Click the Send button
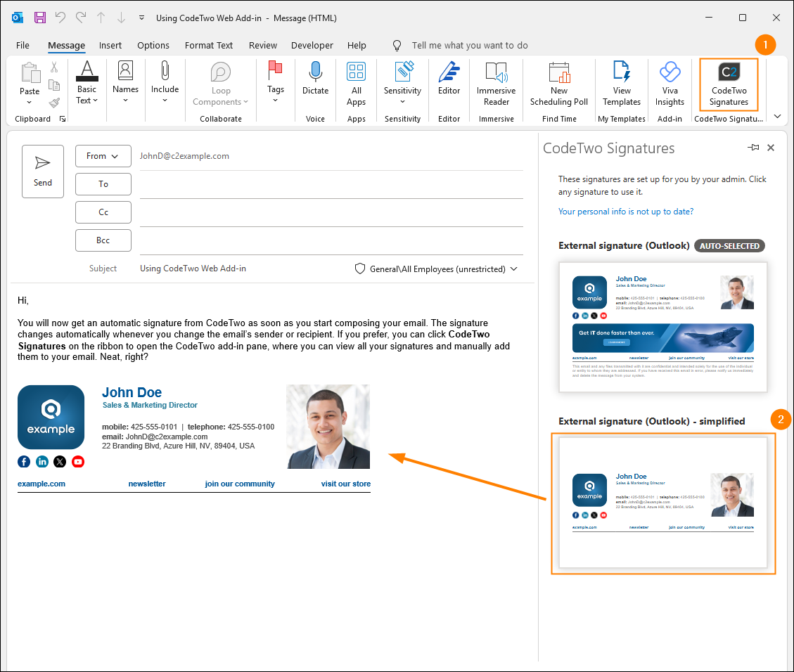 point(43,171)
